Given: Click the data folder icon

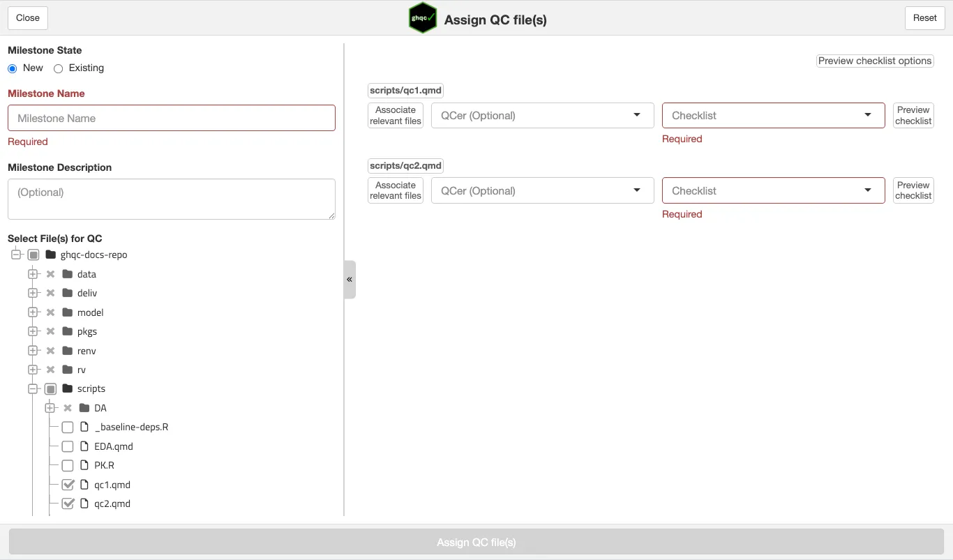Looking at the screenshot, I should pos(68,274).
